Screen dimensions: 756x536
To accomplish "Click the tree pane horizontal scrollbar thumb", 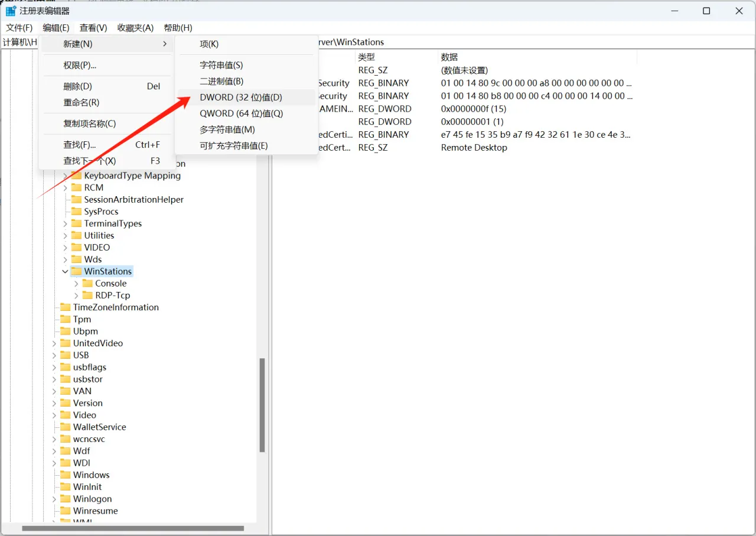I will pos(133,528).
